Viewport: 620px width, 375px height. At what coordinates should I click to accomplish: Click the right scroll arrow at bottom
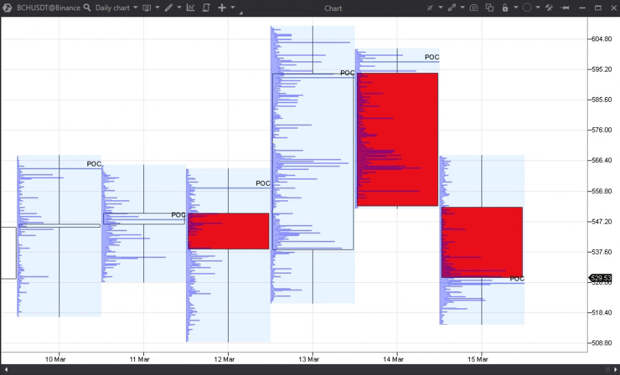coord(615,369)
